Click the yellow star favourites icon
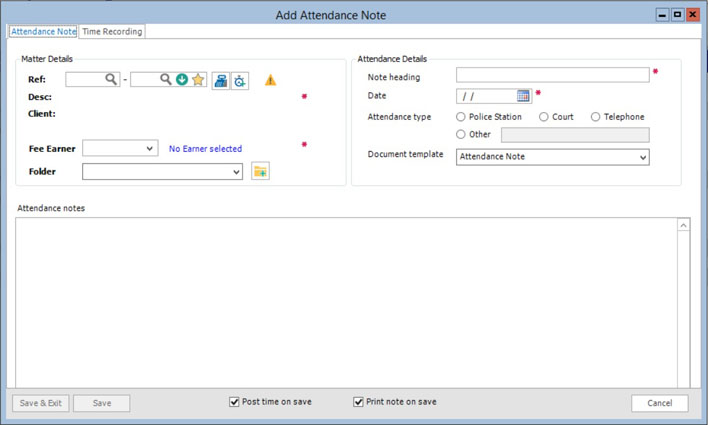708x425 pixels. pyautogui.click(x=199, y=80)
